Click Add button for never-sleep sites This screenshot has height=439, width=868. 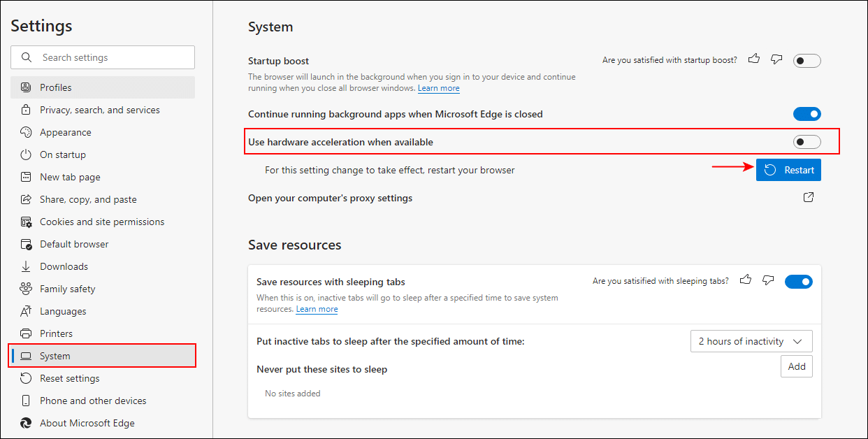[797, 366]
